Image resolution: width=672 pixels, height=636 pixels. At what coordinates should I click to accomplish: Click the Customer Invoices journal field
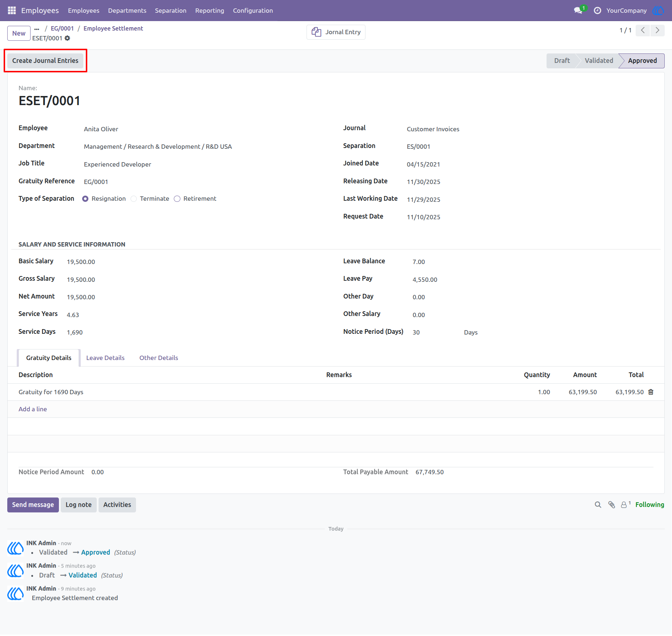coord(433,129)
